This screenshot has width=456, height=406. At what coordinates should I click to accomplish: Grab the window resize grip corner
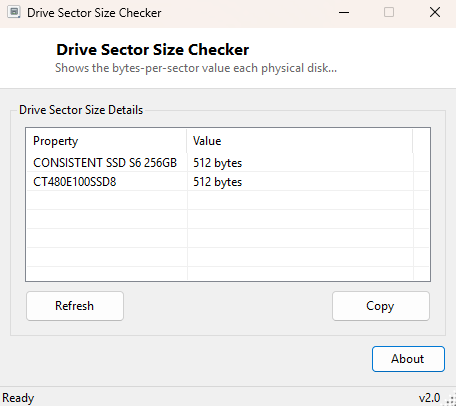(451, 400)
